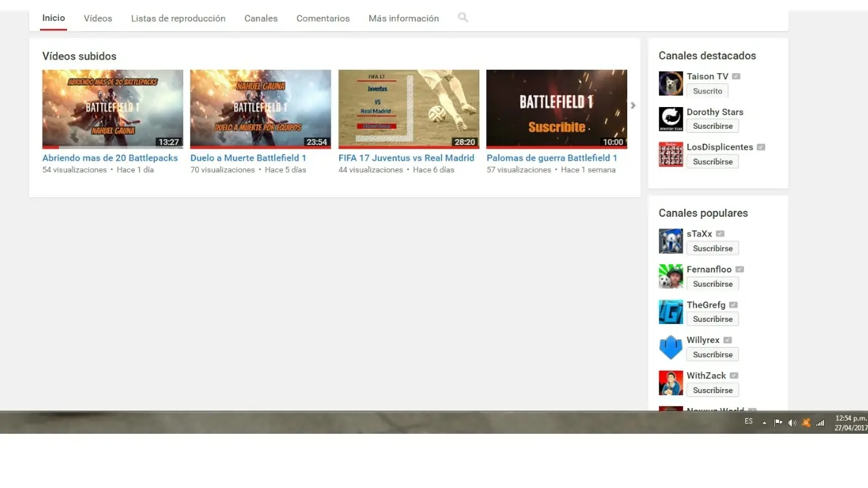Click the network signal tray icon
The width and height of the screenshot is (868, 488).
click(x=820, y=423)
